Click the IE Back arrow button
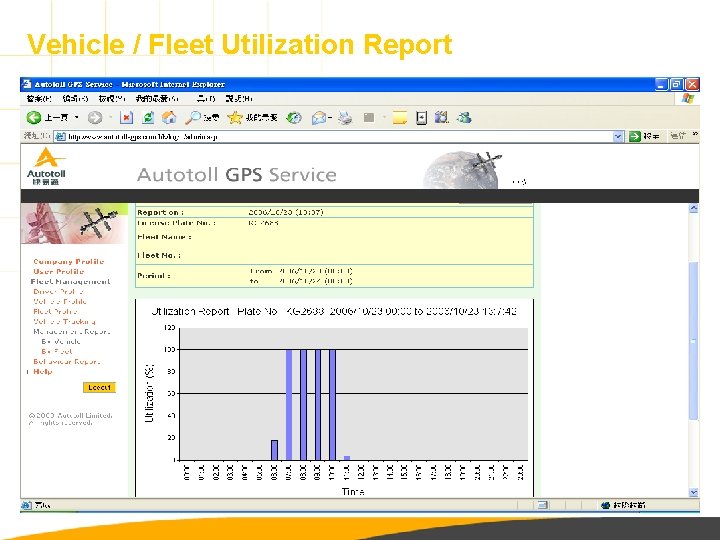Image resolution: width=720 pixels, height=540 pixels. tap(34, 118)
